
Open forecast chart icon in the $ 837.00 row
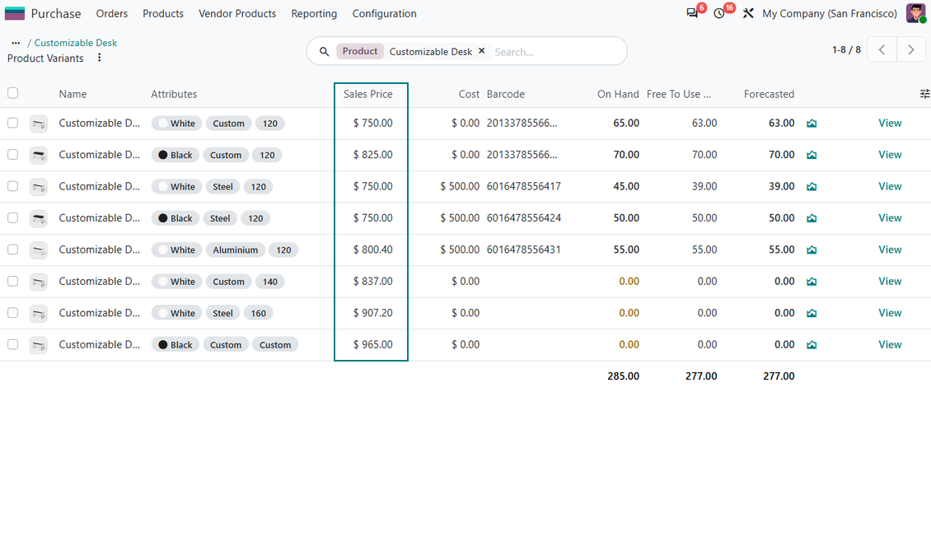point(812,281)
